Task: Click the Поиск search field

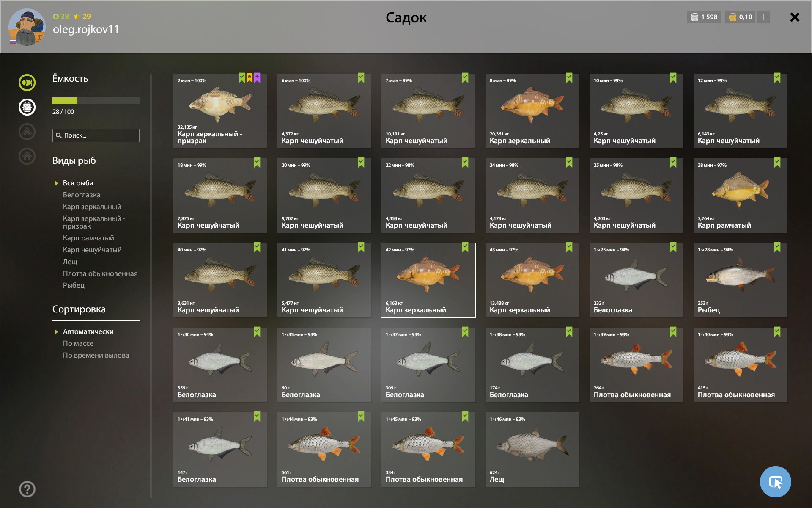Action: 96,135
